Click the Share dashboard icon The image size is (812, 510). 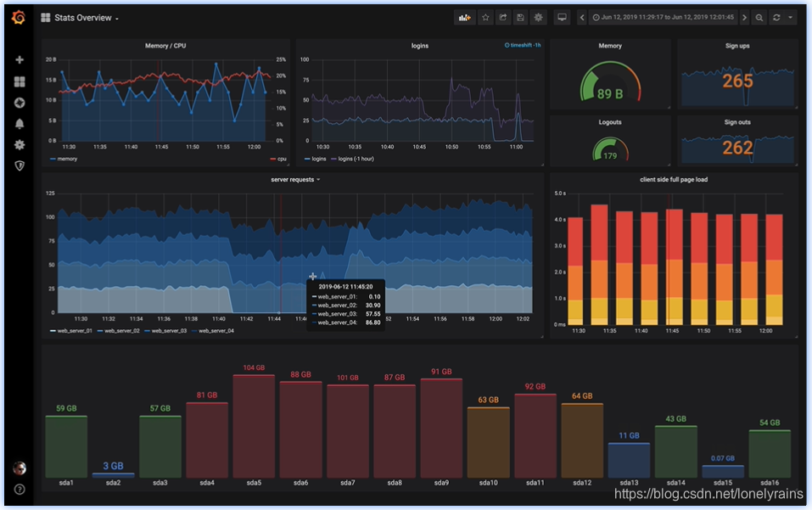click(x=503, y=18)
